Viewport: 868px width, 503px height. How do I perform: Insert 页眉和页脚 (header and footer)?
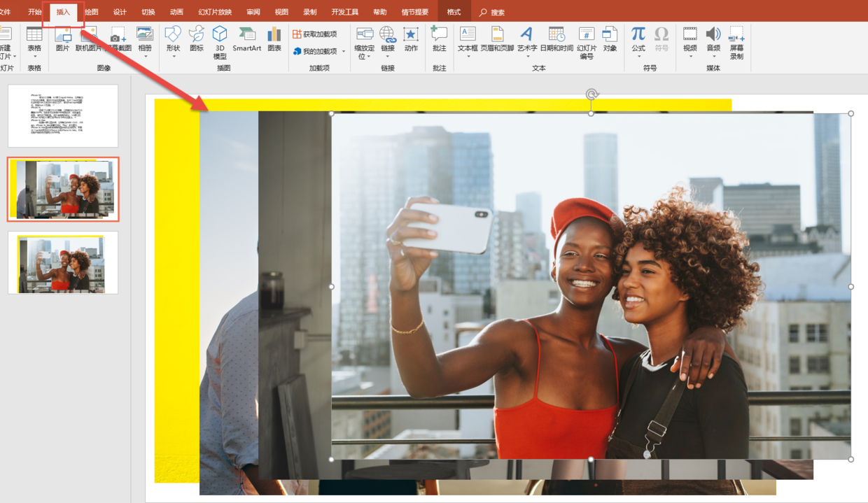click(497, 39)
